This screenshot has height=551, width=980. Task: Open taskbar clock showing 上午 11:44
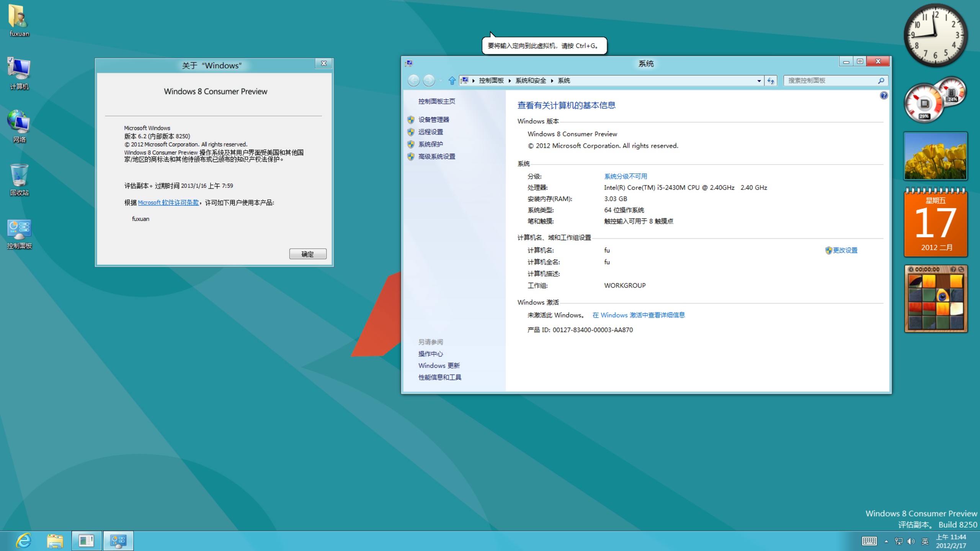click(x=951, y=541)
